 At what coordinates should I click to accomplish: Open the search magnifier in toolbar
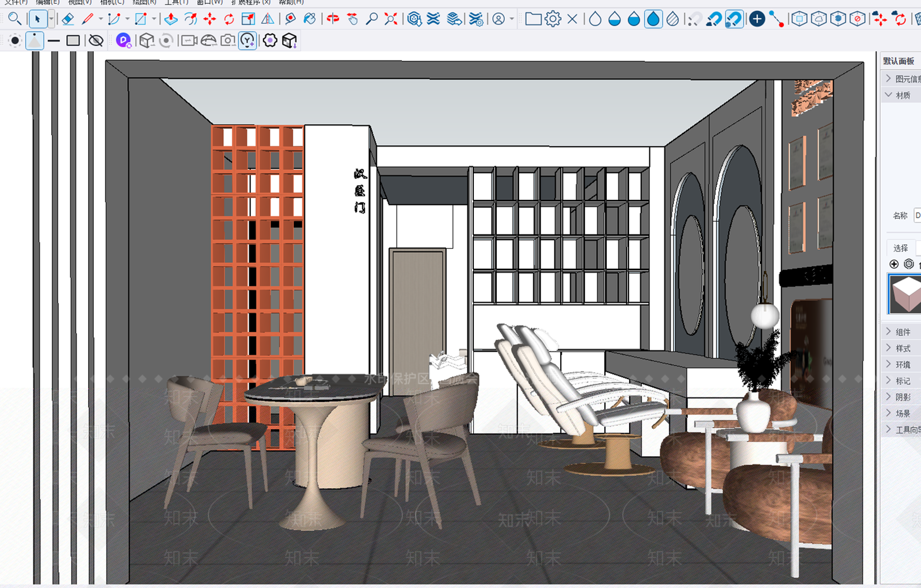pyautogui.click(x=14, y=19)
